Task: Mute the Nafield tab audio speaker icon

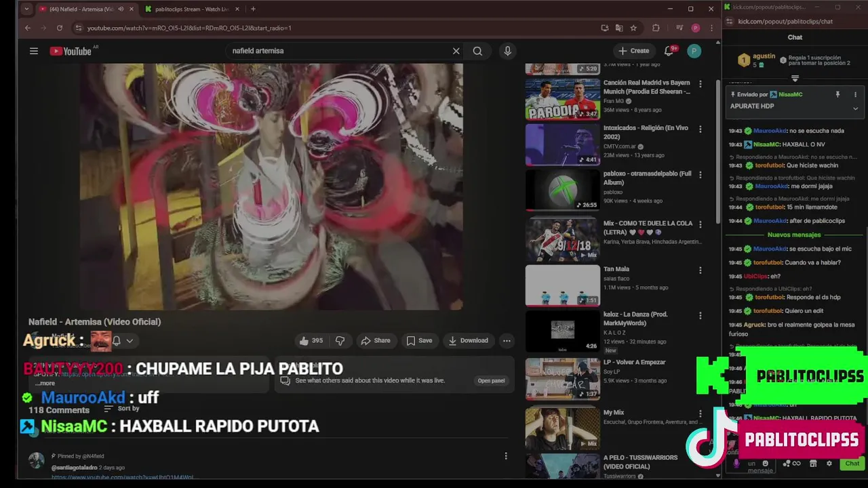Action: pyautogui.click(x=121, y=9)
